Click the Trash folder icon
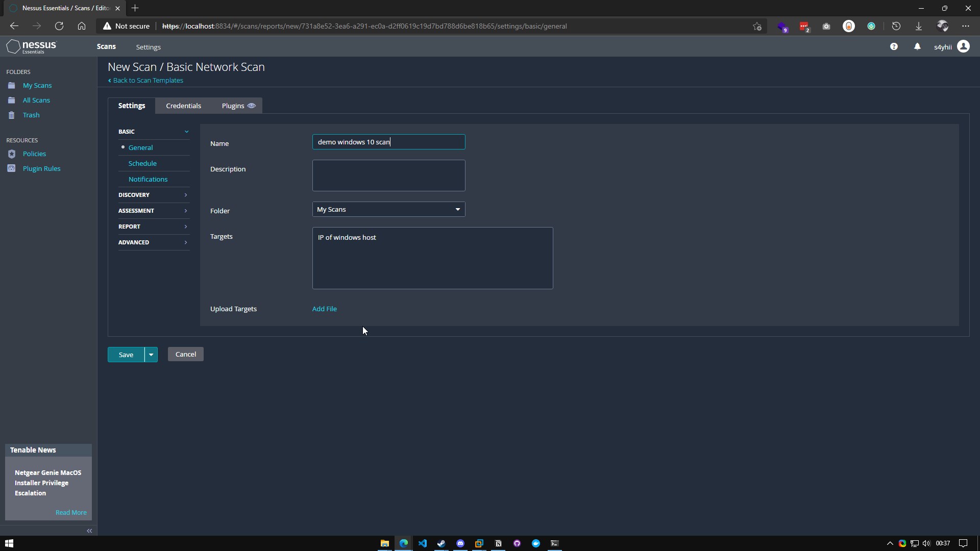 point(12,115)
